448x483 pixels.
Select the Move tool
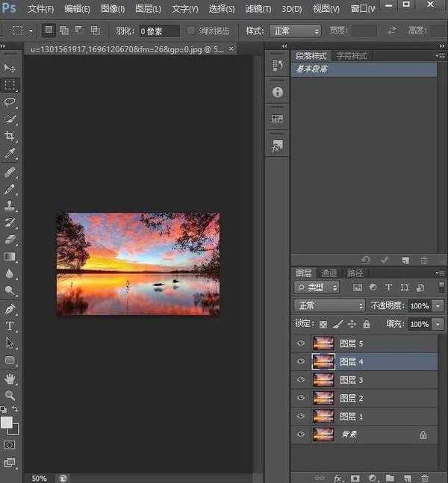click(x=10, y=68)
